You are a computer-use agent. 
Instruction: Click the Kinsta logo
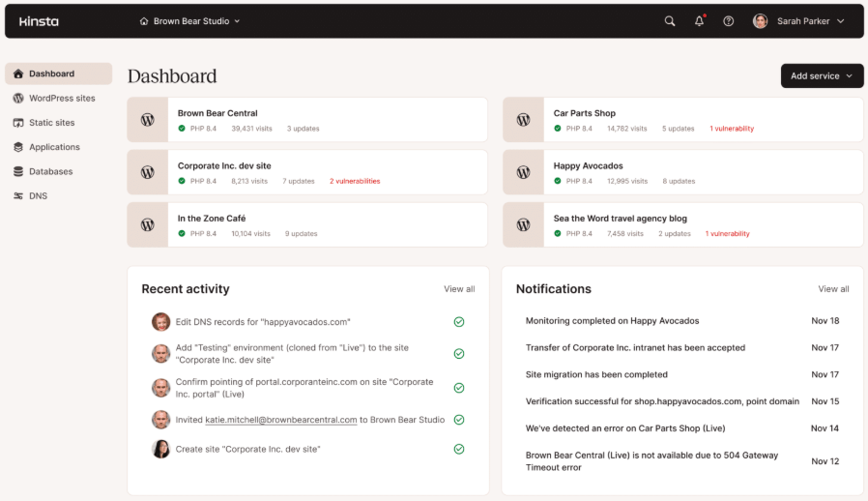coord(39,21)
